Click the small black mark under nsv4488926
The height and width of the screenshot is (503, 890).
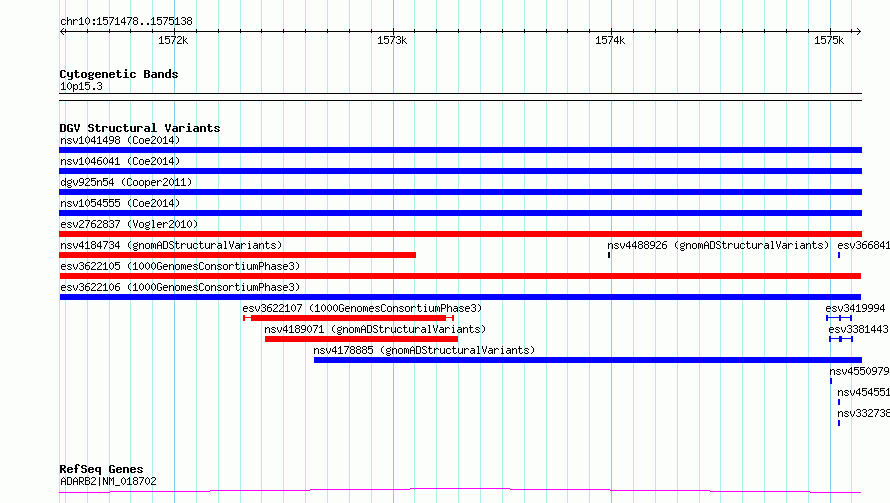(609, 255)
